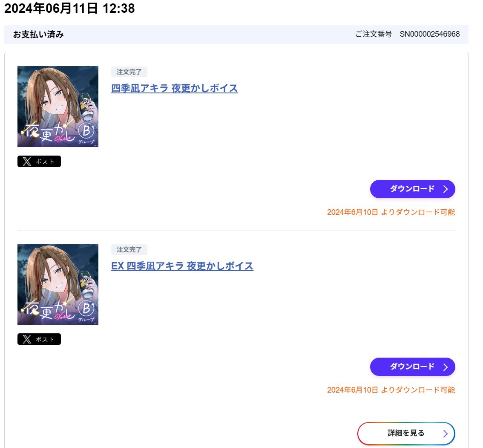
Task: Click the order date 2024年06月11日 12:38 heading
Action: tap(69, 9)
